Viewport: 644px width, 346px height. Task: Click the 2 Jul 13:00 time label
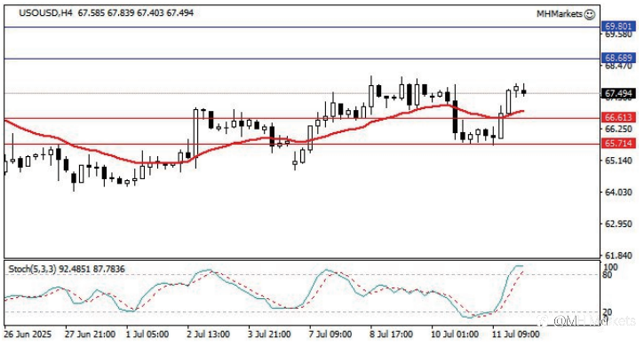[208, 334]
